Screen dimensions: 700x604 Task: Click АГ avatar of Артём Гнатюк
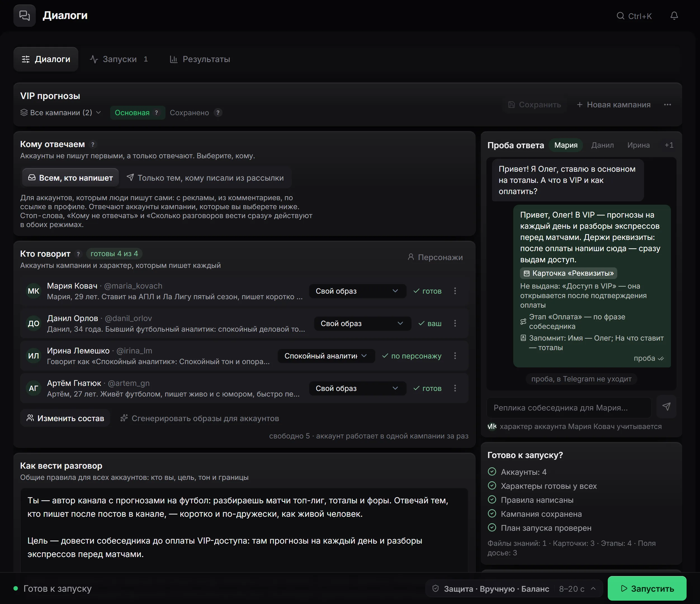(x=34, y=388)
